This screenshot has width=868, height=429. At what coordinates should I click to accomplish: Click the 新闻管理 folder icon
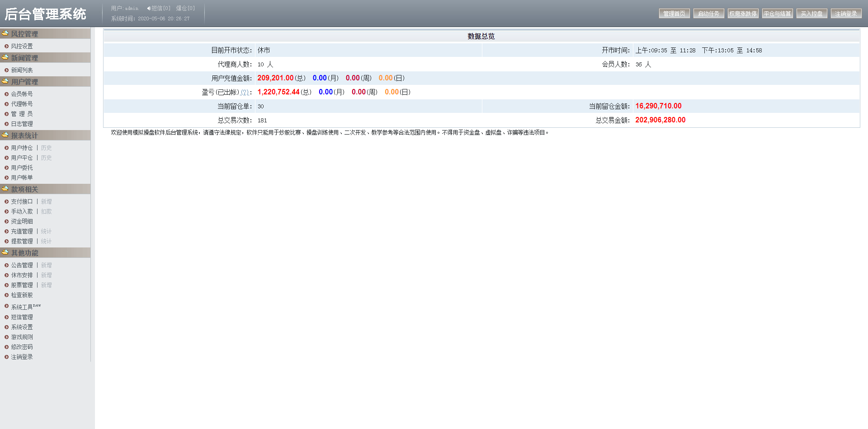[x=5, y=57]
